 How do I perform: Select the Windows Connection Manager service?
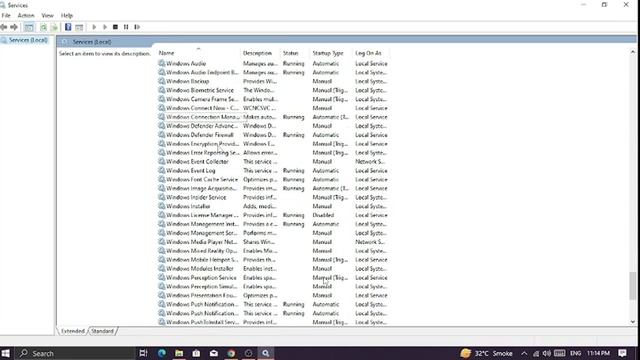pyautogui.click(x=273, y=117)
